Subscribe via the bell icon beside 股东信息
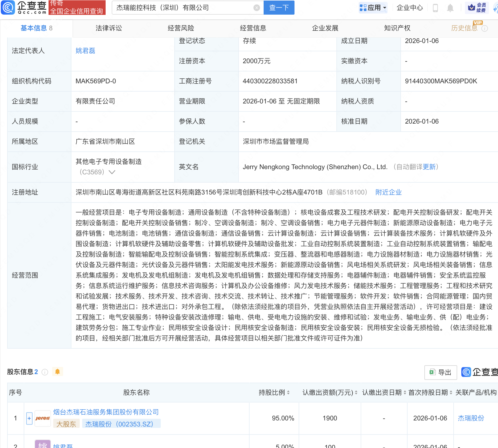The height and width of the screenshot is (448, 498). coord(58,372)
